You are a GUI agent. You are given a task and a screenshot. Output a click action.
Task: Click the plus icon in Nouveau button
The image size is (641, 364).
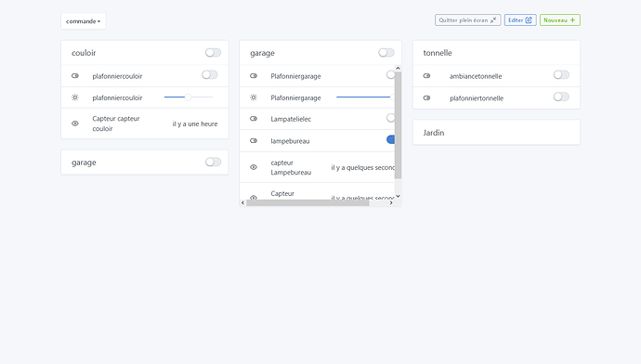[x=572, y=20]
